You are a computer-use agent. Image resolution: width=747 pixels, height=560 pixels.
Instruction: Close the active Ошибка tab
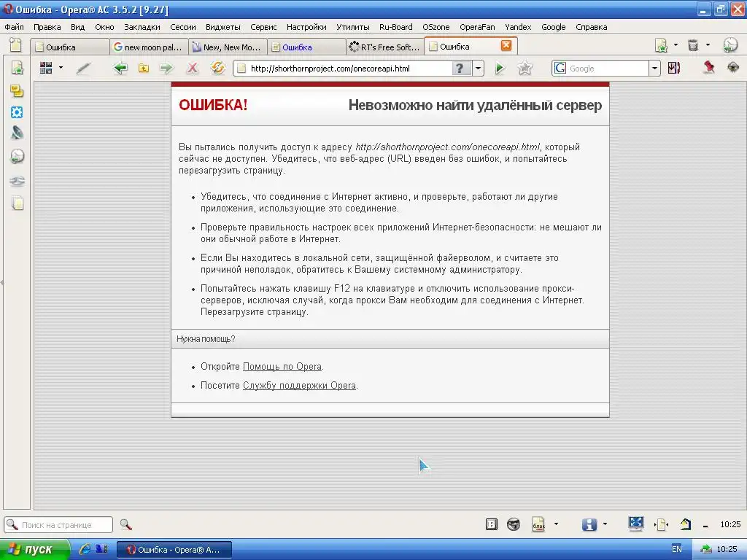click(x=506, y=45)
